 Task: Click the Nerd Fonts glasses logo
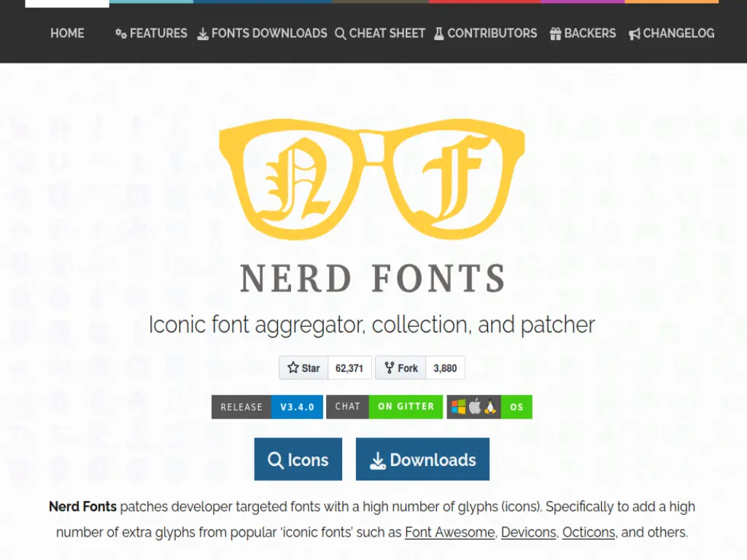tap(371, 179)
